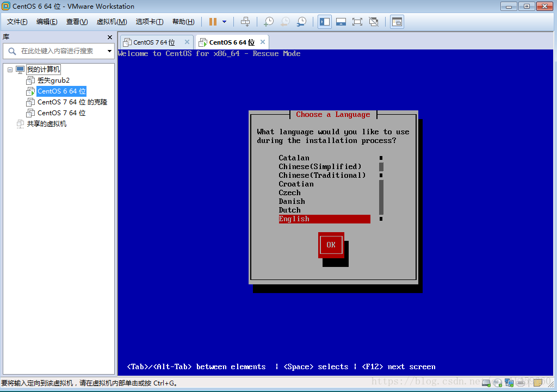The image size is (557, 392).
Task: Open the snapshot manager
Action: [x=301, y=22]
